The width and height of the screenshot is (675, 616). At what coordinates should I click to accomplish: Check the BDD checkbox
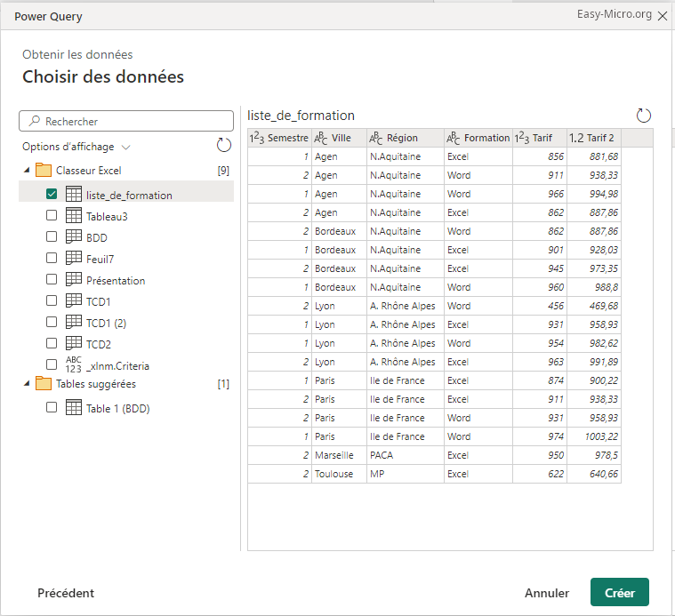pyautogui.click(x=52, y=236)
